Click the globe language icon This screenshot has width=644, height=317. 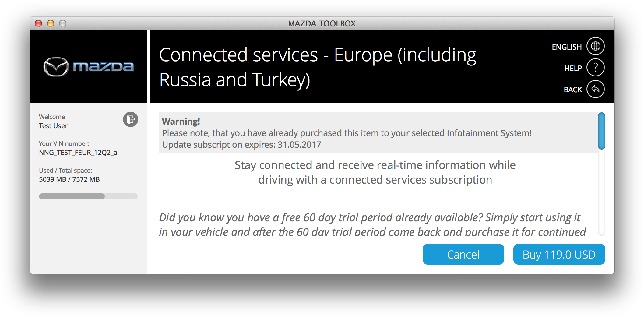[595, 46]
